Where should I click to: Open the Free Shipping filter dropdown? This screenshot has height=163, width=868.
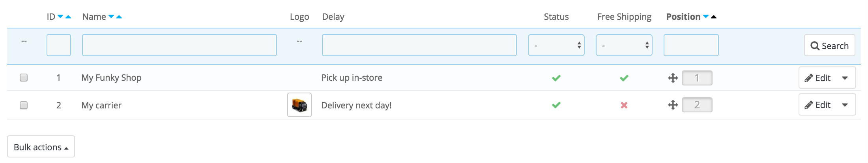pyautogui.click(x=624, y=45)
